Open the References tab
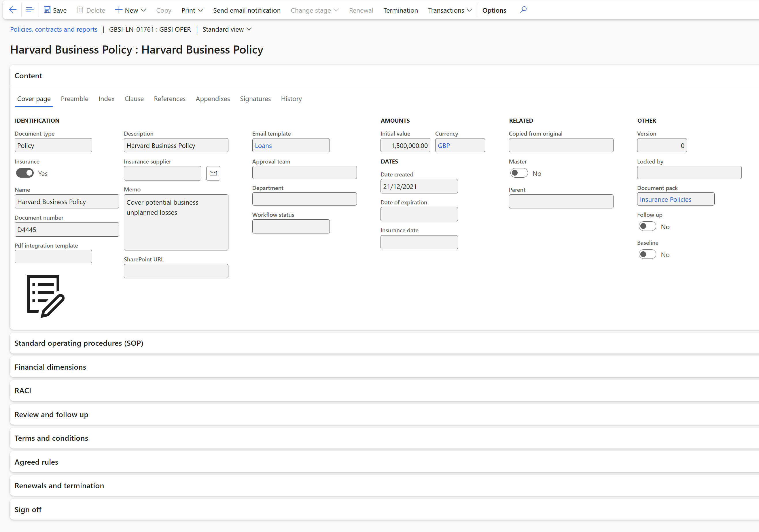The width and height of the screenshot is (759, 532). tap(170, 99)
